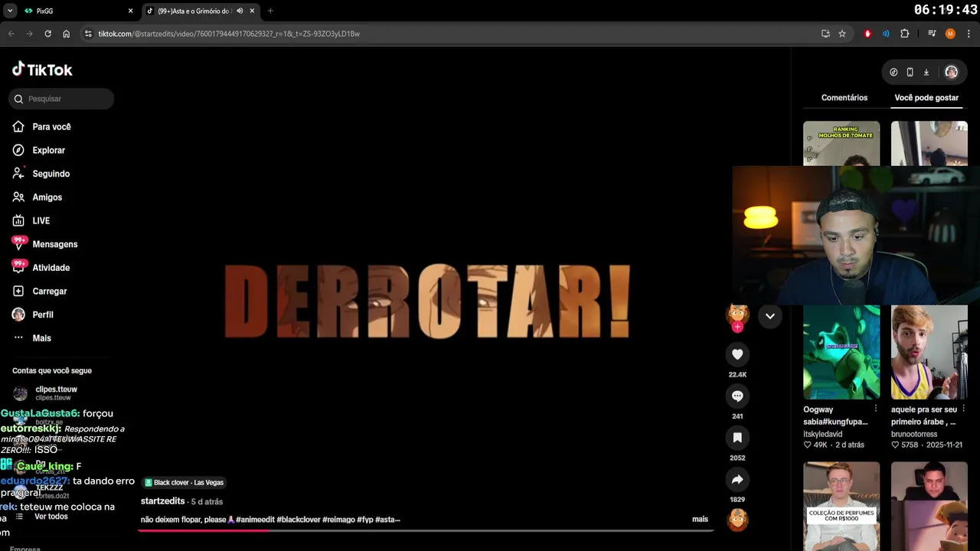980x551 pixels.
Task: Open the download desktop app icon
Action: [926, 72]
